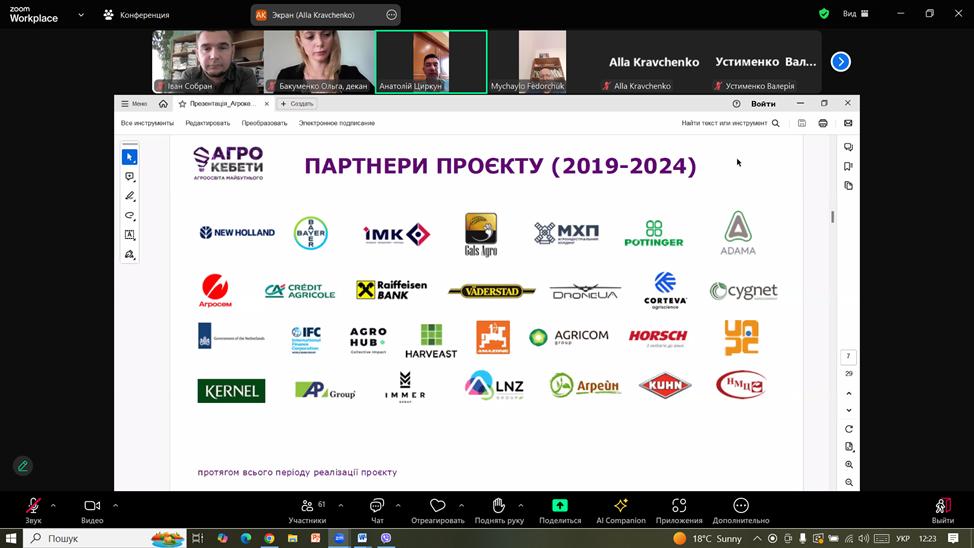Open Электронное подписание in Acrobat
Image resolution: width=974 pixels, height=548 pixels.
click(337, 123)
